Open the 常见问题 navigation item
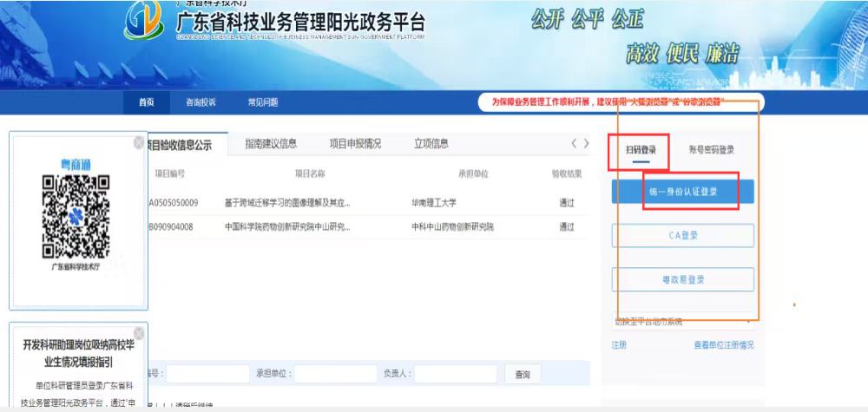 click(263, 102)
